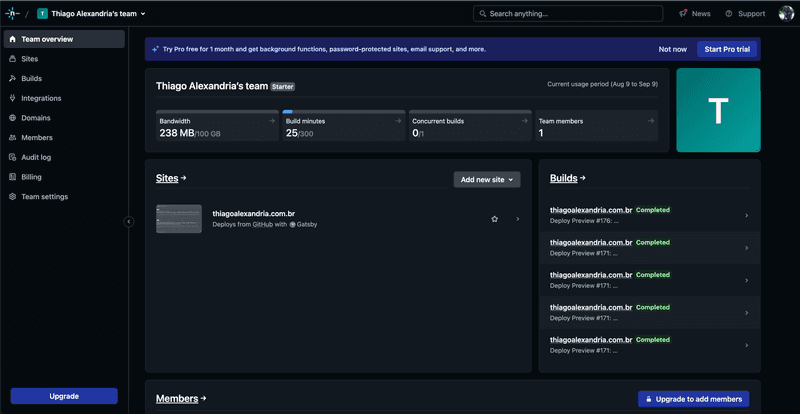
Task: Open Domains in the sidebar
Action: (x=64, y=118)
